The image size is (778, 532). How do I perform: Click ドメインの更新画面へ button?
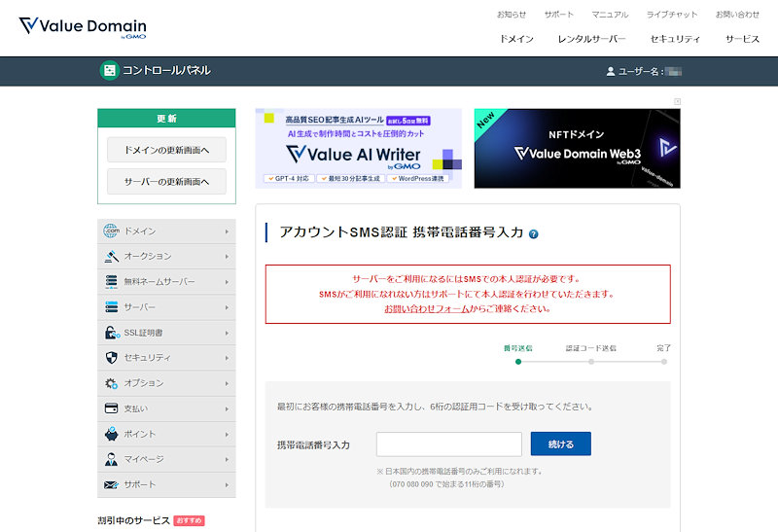click(166, 150)
